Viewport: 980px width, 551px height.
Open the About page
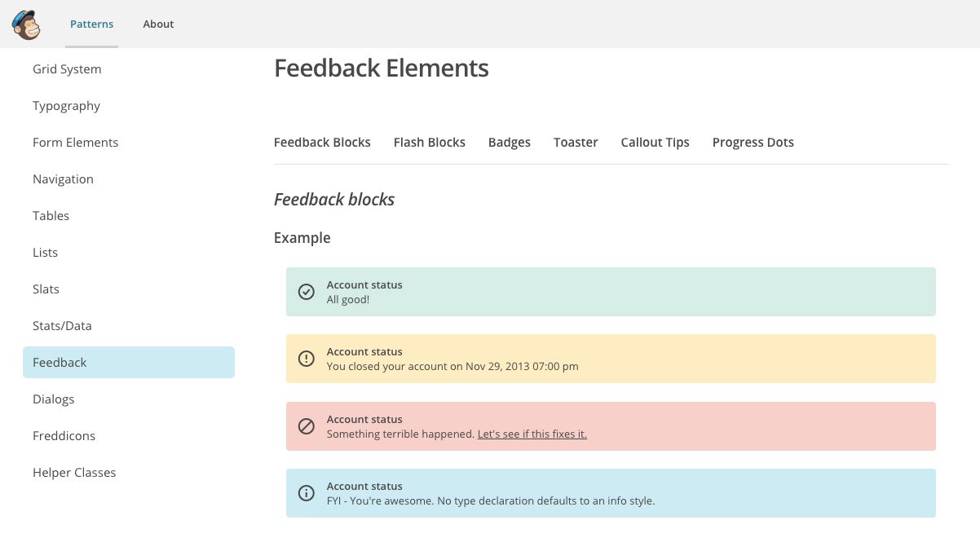158,24
